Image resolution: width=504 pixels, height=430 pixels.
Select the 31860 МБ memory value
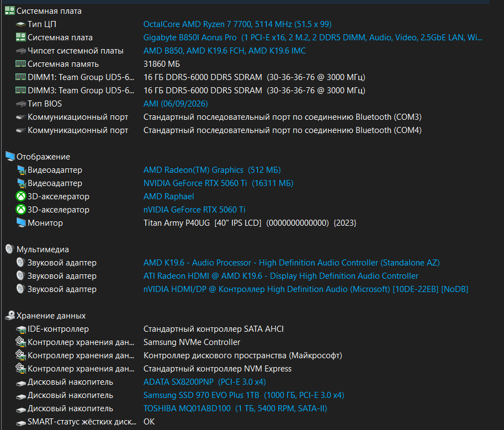click(161, 63)
